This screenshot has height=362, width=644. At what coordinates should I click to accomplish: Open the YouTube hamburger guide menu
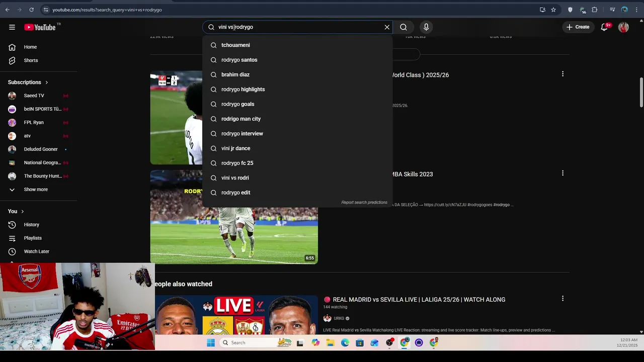[x=12, y=27]
